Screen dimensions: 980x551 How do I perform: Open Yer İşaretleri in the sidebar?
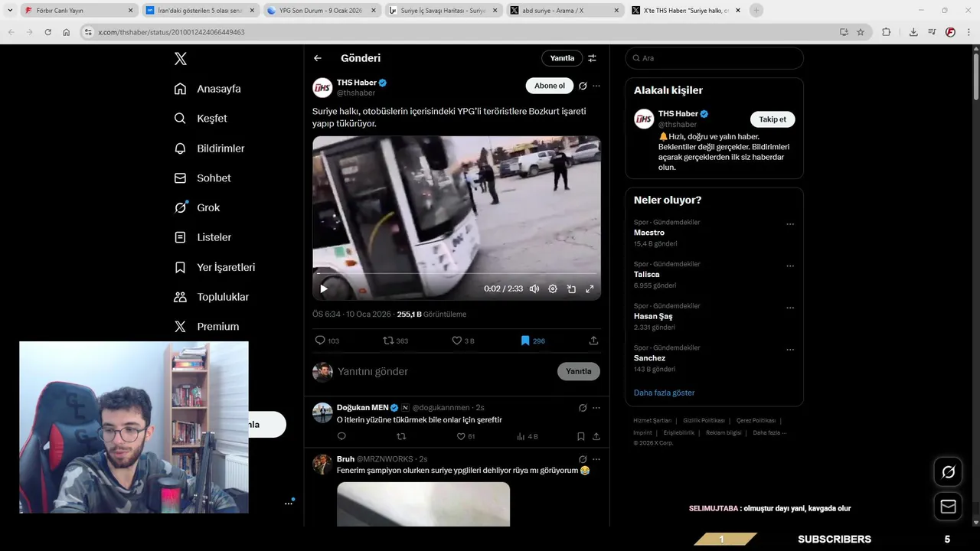(x=214, y=267)
